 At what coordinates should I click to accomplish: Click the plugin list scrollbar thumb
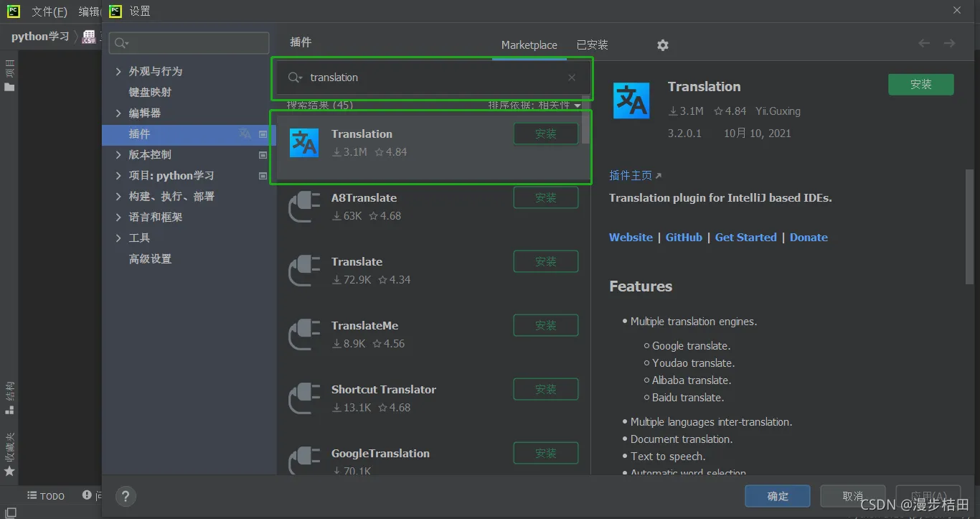[586, 119]
